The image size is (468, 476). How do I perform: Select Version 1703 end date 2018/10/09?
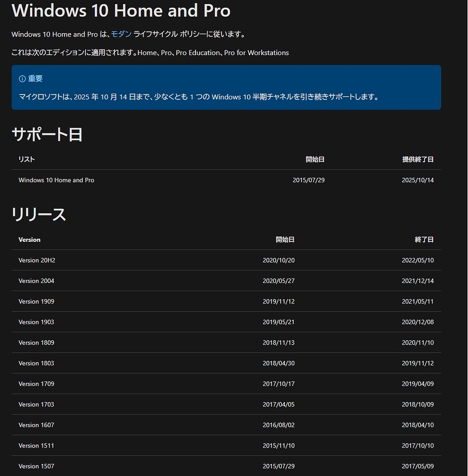418,405
